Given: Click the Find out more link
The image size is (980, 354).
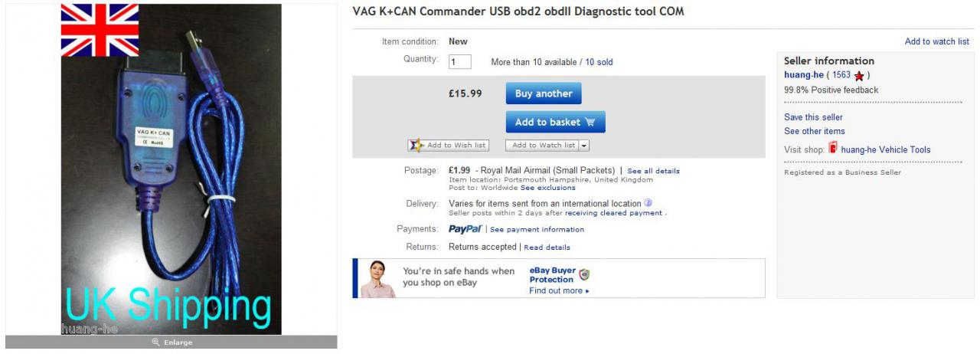Looking at the screenshot, I should (x=559, y=291).
